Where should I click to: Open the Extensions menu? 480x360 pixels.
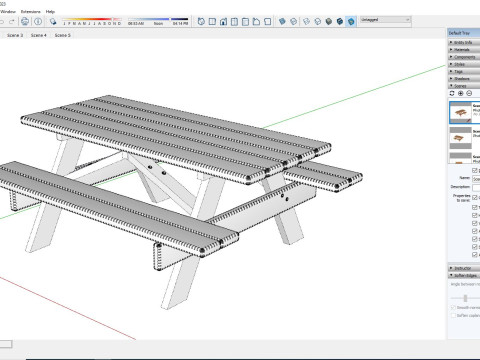(x=31, y=12)
